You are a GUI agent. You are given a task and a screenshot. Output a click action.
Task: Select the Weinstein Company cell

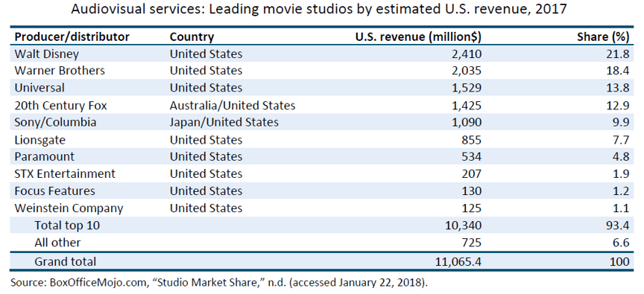(69, 208)
